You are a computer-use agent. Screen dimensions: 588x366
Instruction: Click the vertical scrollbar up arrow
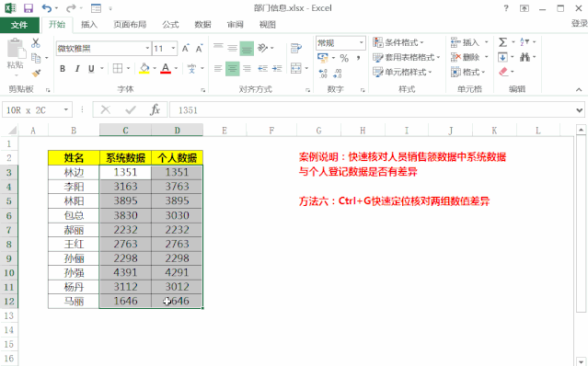coord(581,130)
